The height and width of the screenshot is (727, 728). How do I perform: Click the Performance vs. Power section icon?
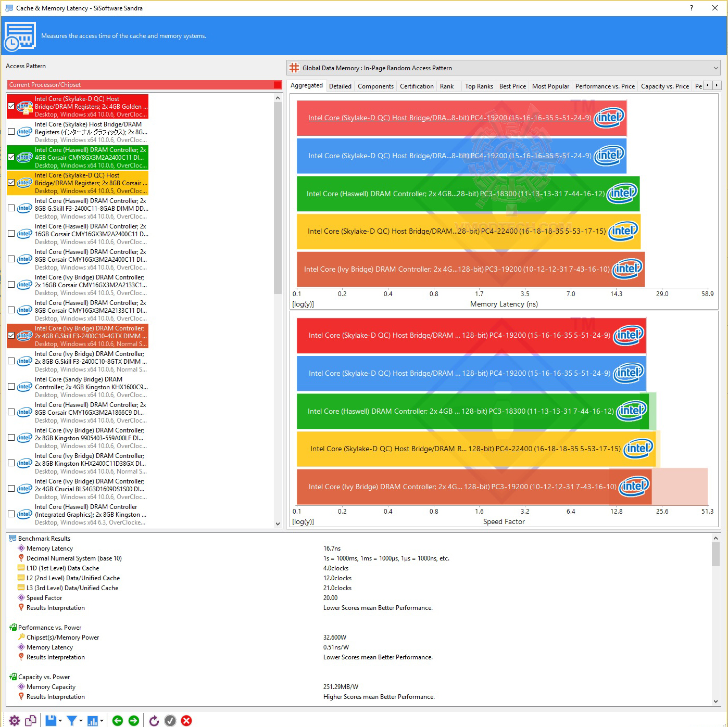click(13, 627)
